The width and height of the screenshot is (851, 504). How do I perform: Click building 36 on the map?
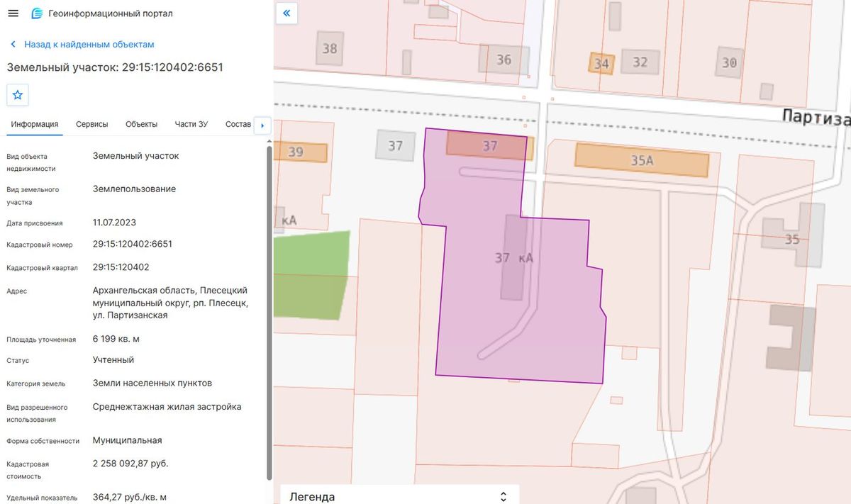pyautogui.click(x=504, y=60)
